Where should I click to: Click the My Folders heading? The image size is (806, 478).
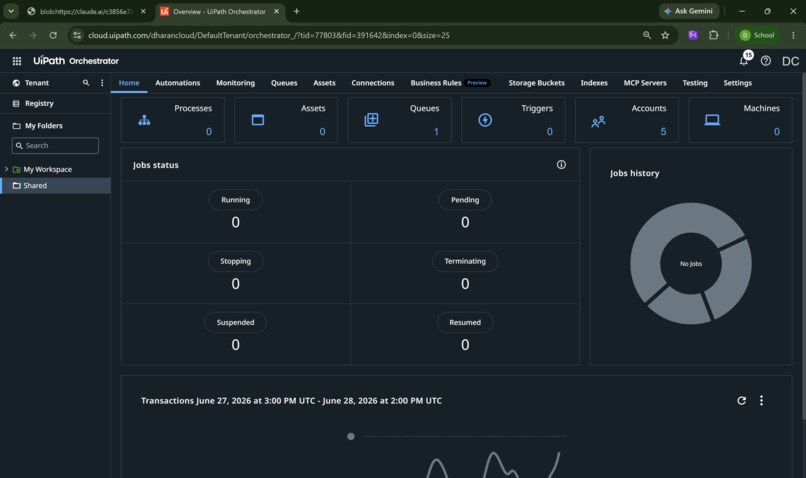44,125
